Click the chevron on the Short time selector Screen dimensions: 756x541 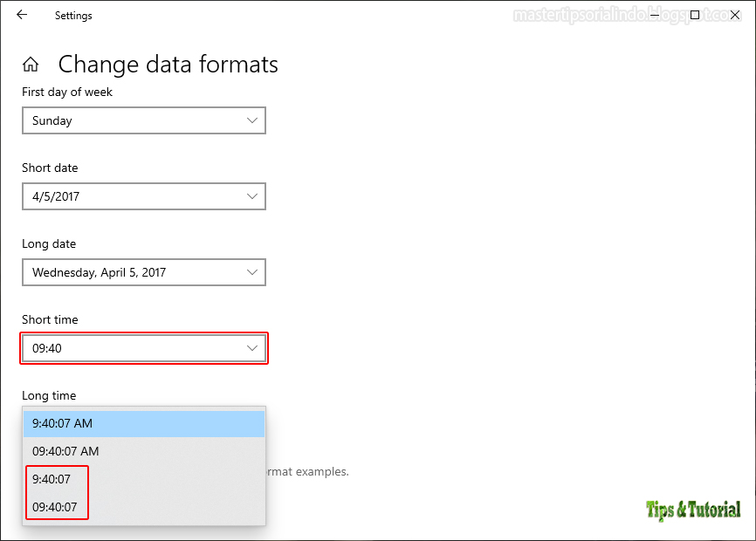click(252, 348)
